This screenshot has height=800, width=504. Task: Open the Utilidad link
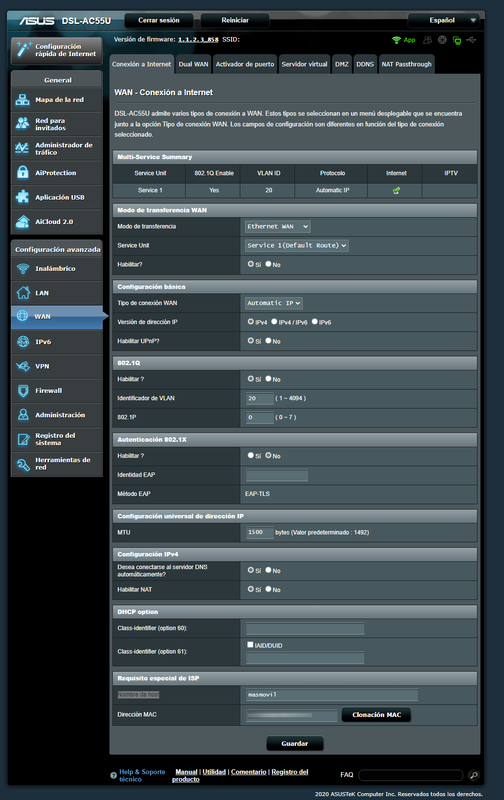pyautogui.click(x=214, y=772)
